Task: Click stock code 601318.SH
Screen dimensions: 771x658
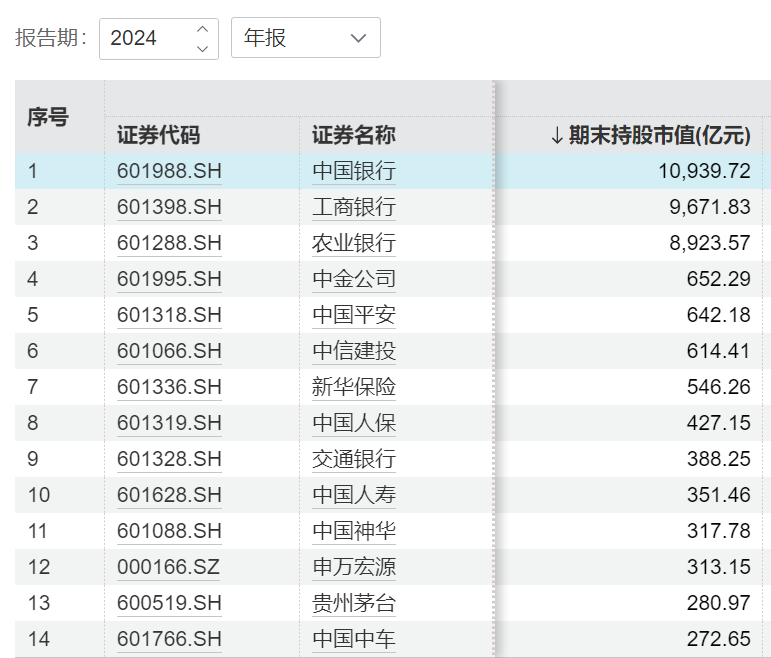Action: (x=169, y=315)
